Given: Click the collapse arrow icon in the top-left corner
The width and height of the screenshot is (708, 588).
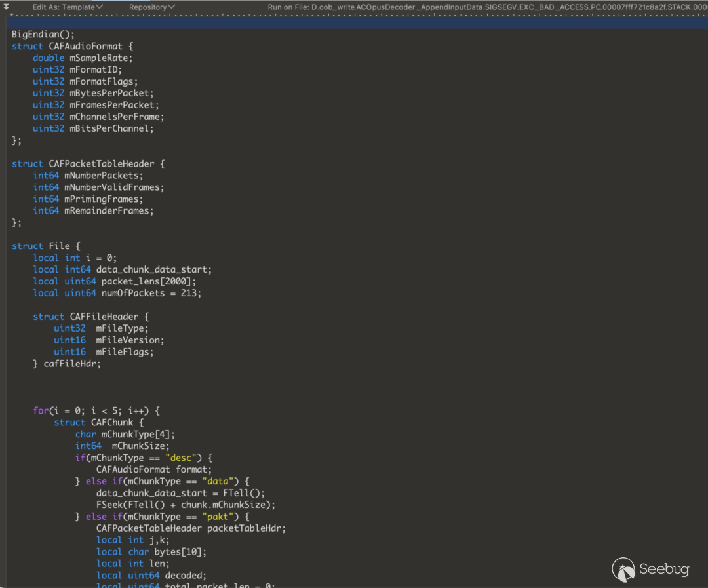Looking at the screenshot, I should click(6, 7).
